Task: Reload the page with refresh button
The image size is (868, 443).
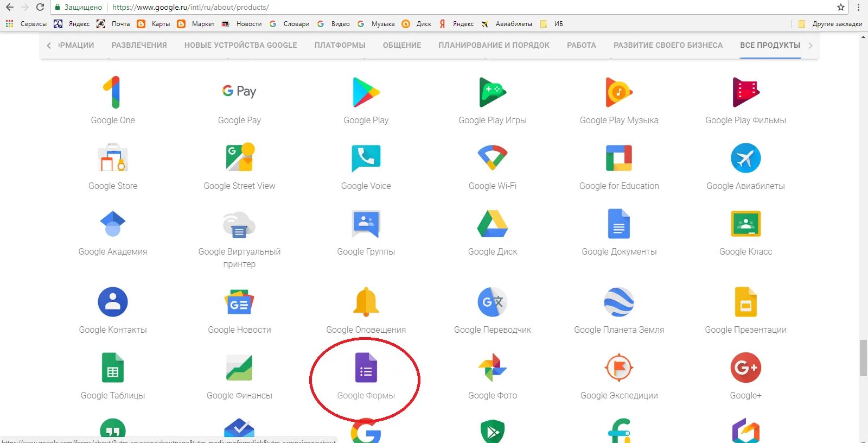Action: pyautogui.click(x=40, y=7)
